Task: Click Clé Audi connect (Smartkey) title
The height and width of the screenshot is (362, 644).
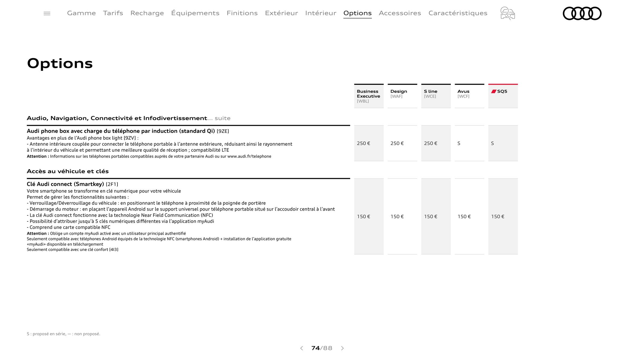Action: tap(72, 184)
